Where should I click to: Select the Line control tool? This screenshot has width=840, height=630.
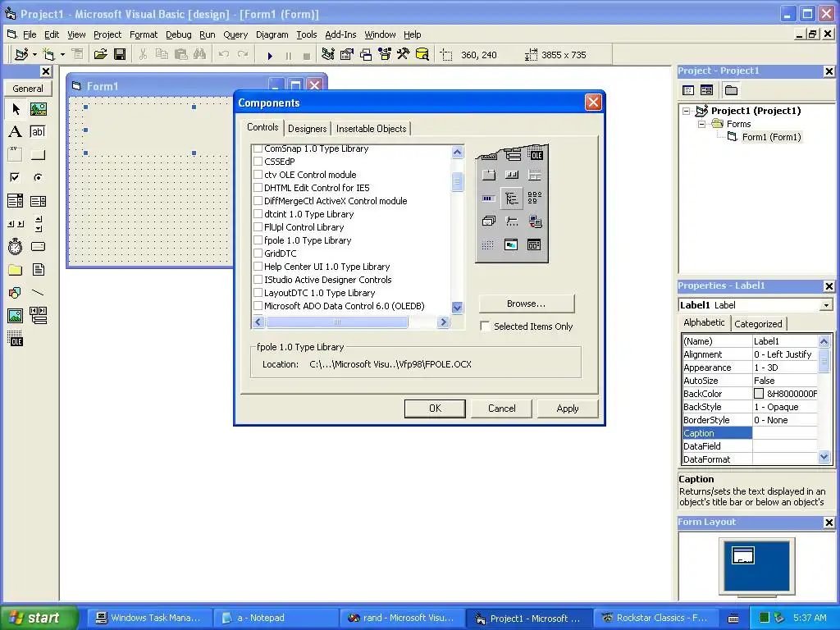(38, 293)
